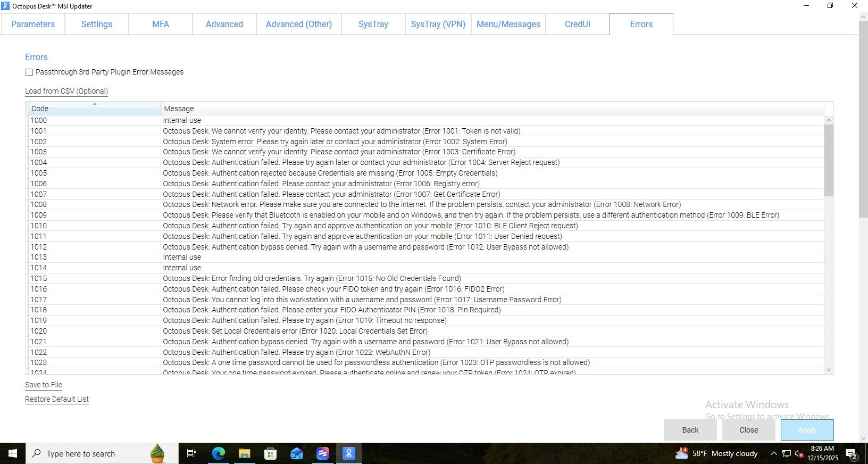Open Task View from the taskbar

click(191, 453)
